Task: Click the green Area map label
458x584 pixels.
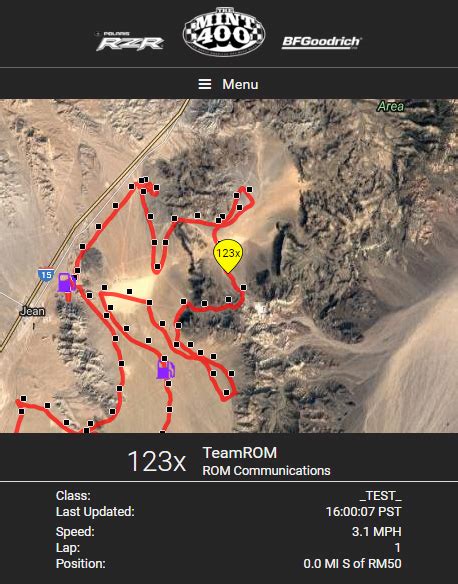Action: point(390,107)
